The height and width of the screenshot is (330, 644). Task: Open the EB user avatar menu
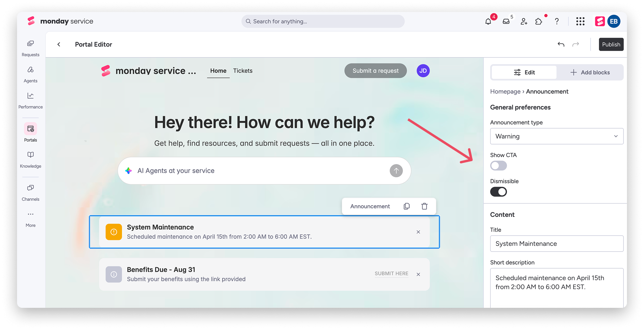[x=614, y=21]
